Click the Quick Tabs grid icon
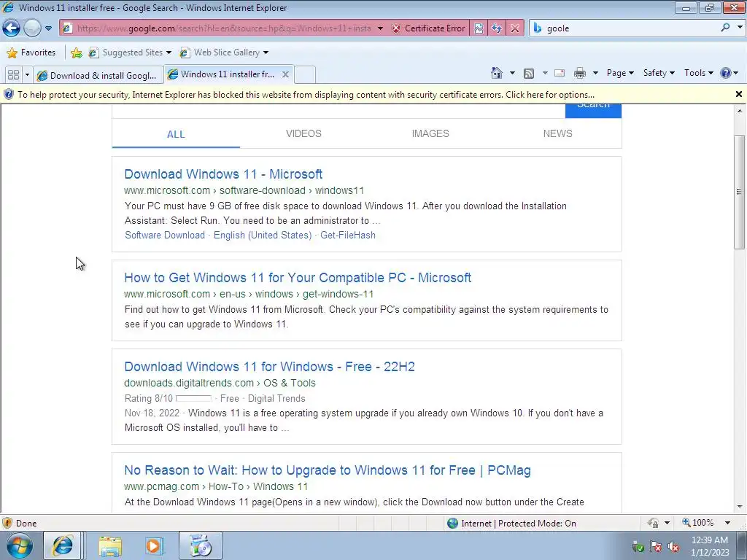The height and width of the screenshot is (560, 747). tap(13, 75)
